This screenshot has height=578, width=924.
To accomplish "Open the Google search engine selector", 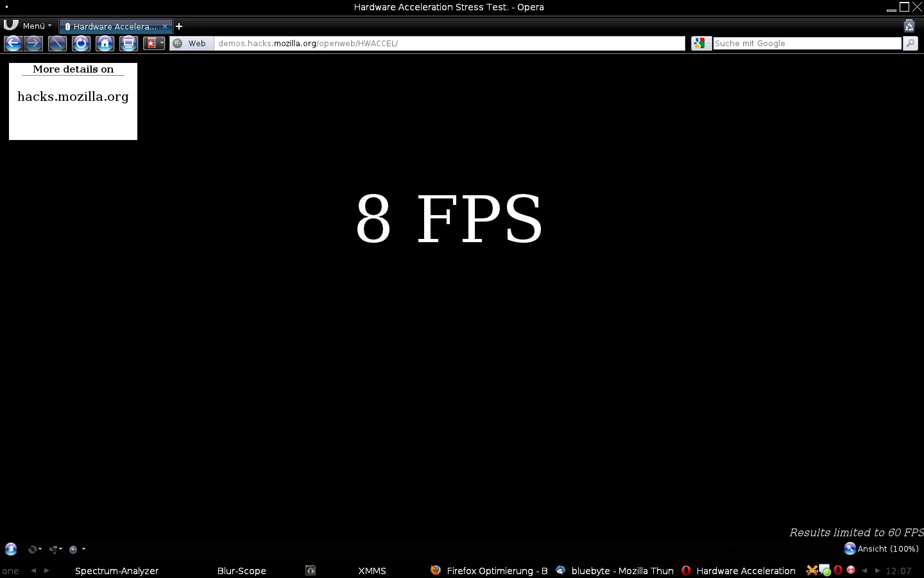I will pyautogui.click(x=700, y=43).
